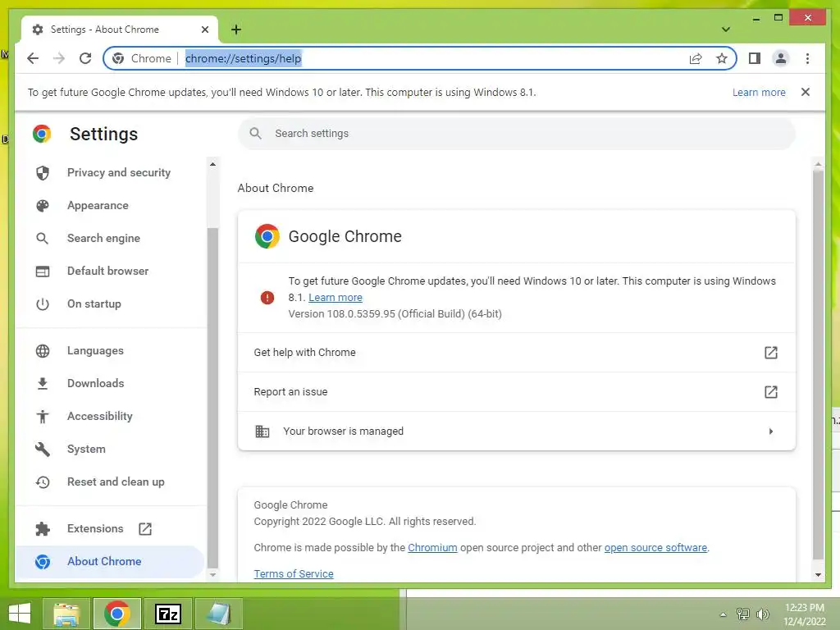The image size is (840, 630).
Task: Click the forward navigation arrow
Action: click(x=59, y=58)
